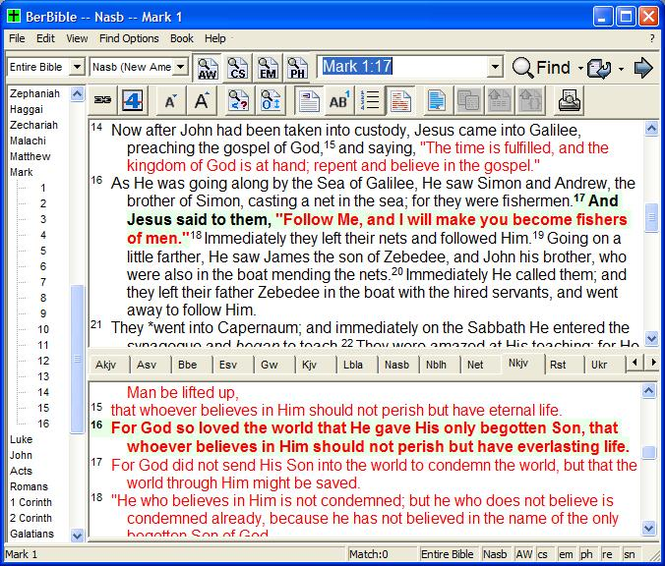Click the grayed up-arrow page icon
This screenshot has height=566, width=665.
pos(499,100)
